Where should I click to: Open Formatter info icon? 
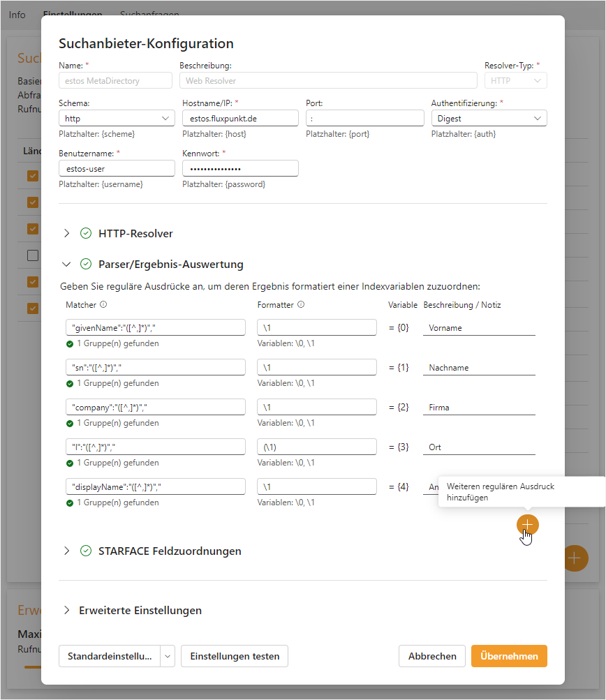301,304
